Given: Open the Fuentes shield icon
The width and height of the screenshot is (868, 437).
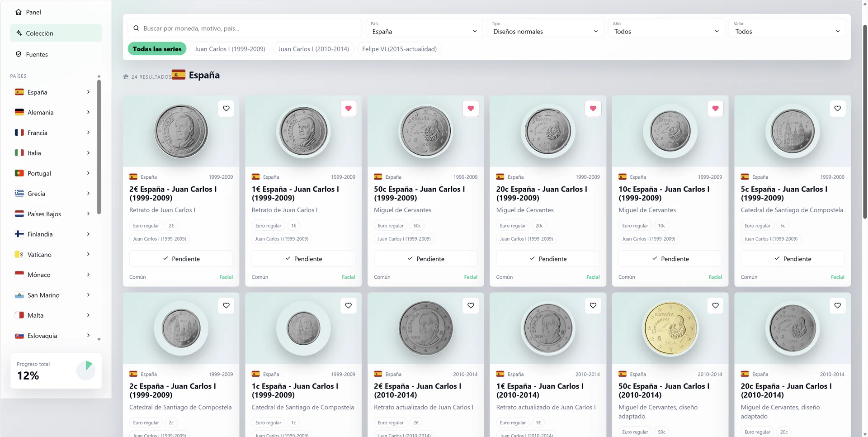Looking at the screenshot, I should coord(19,54).
